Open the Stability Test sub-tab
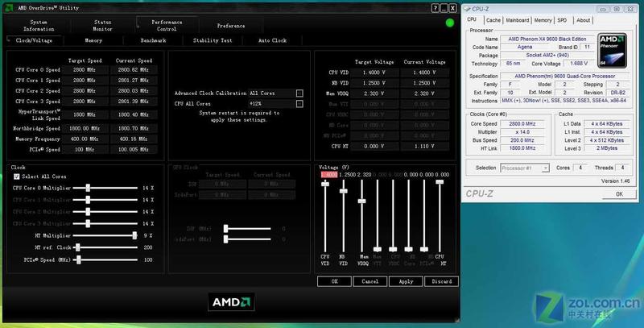 tap(213, 40)
